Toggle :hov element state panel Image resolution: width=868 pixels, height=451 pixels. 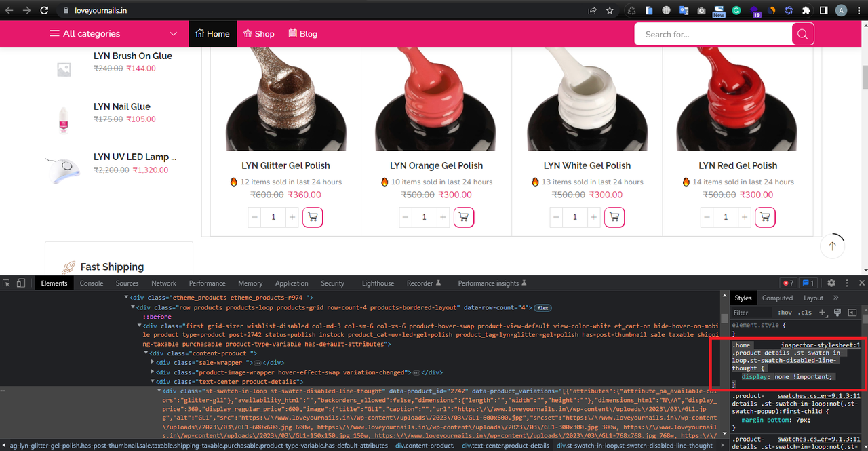pyautogui.click(x=785, y=313)
